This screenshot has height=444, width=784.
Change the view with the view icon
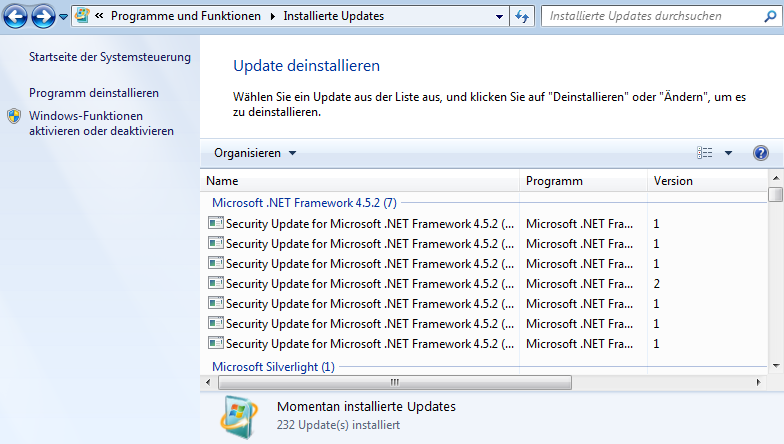click(x=704, y=153)
